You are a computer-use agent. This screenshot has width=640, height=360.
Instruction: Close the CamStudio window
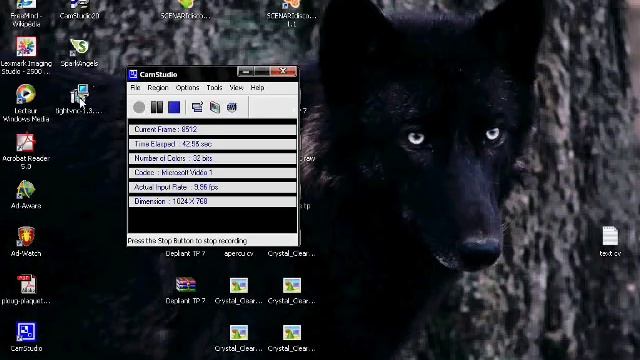pos(283,72)
